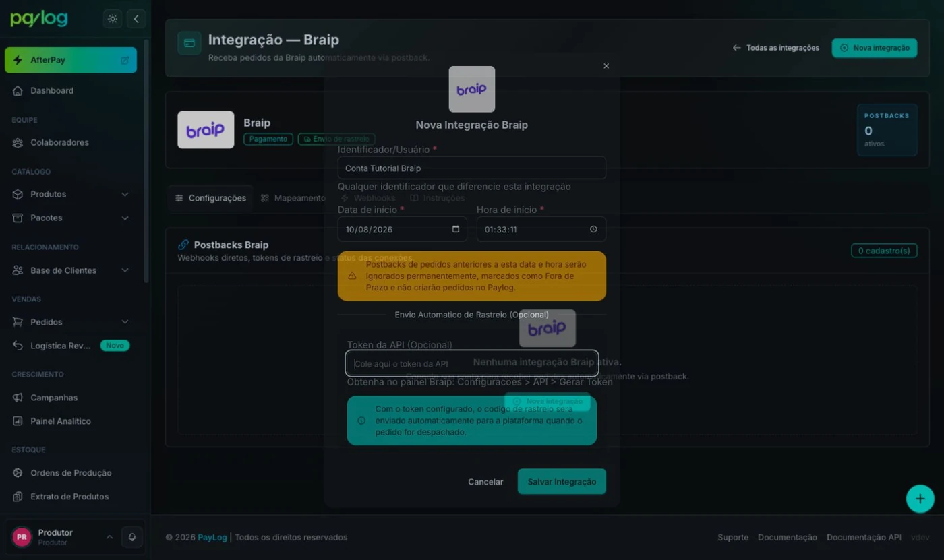
Task: Click the Dashboard home icon
Action: click(x=18, y=90)
